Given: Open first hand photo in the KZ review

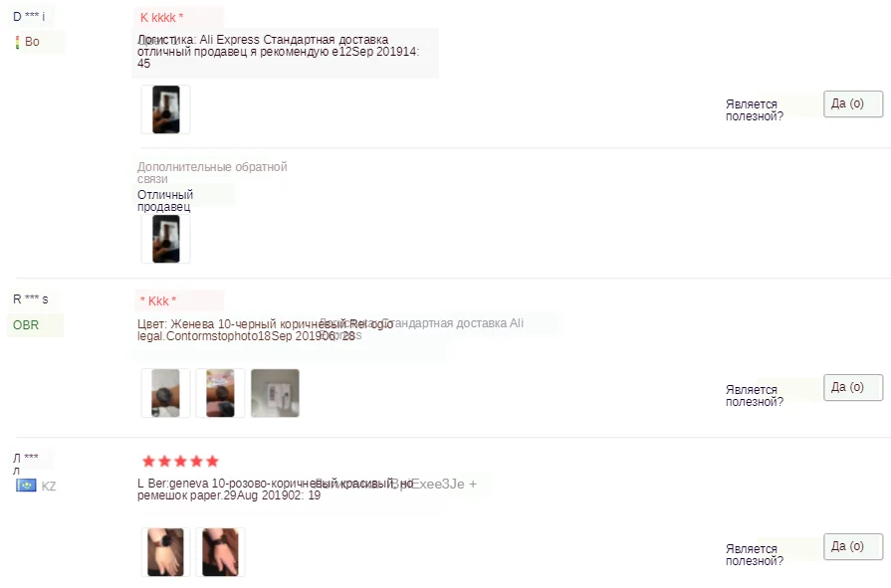Looking at the screenshot, I should (x=165, y=552).
